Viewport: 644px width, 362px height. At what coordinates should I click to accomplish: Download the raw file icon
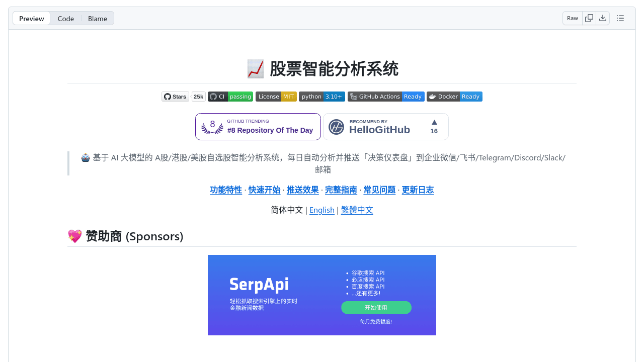coord(603,19)
